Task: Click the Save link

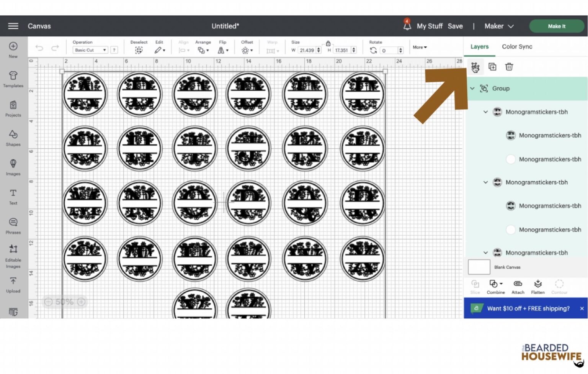Action: 455,26
